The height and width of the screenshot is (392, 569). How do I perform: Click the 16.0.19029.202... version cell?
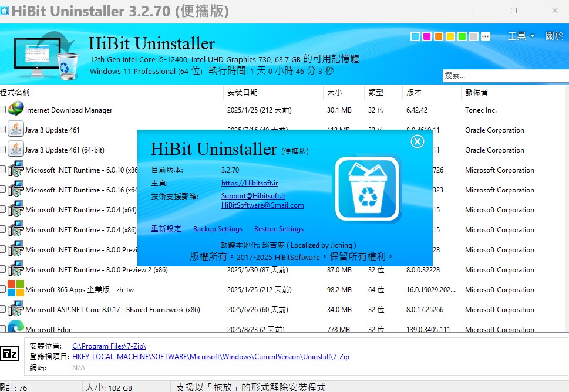(x=431, y=290)
